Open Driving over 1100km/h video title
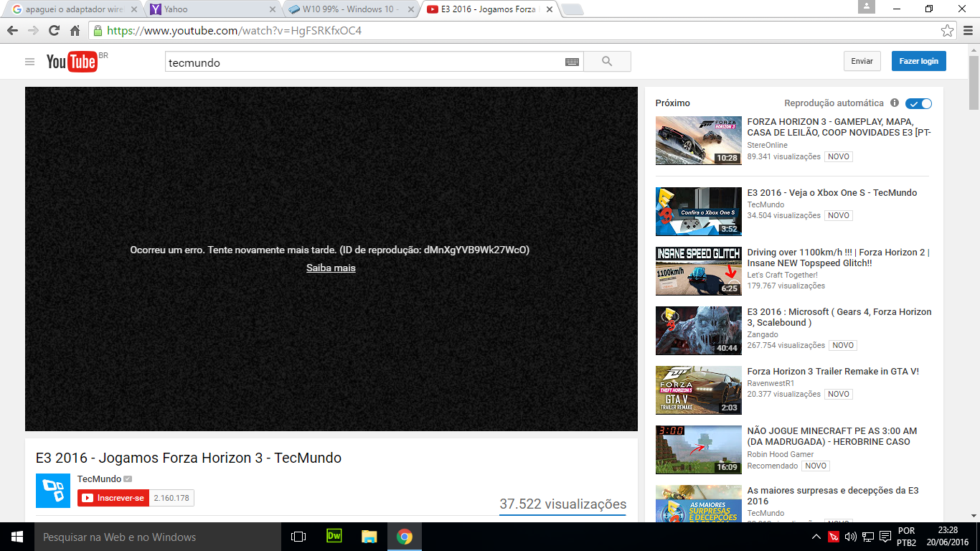This screenshot has height=551, width=980. click(839, 258)
